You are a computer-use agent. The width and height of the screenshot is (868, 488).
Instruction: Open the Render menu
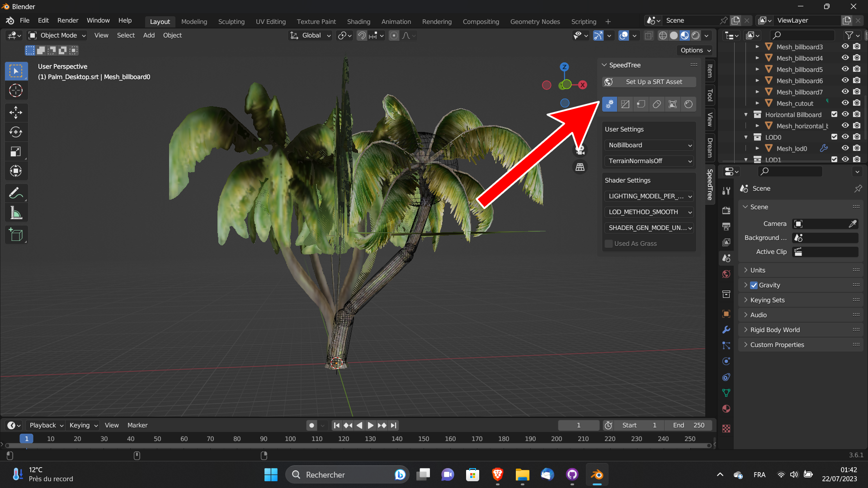pos(67,20)
